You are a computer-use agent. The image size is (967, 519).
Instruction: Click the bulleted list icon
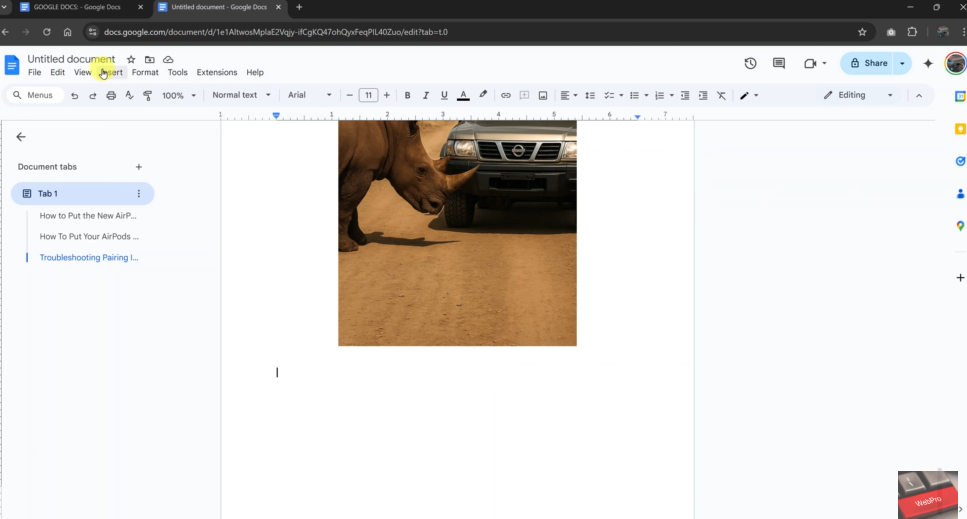(634, 96)
